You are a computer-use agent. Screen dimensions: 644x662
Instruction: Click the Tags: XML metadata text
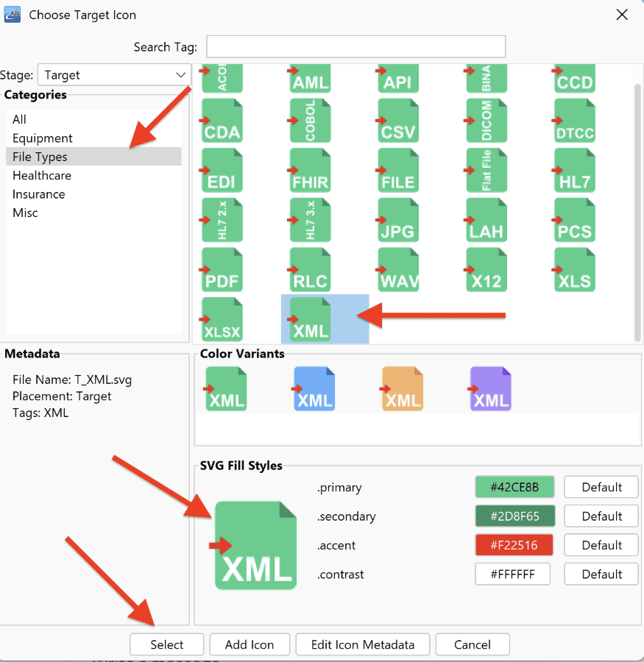point(40,413)
